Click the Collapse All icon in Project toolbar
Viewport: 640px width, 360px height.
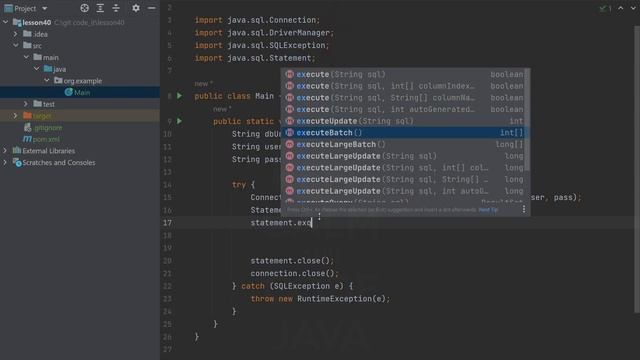point(116,8)
